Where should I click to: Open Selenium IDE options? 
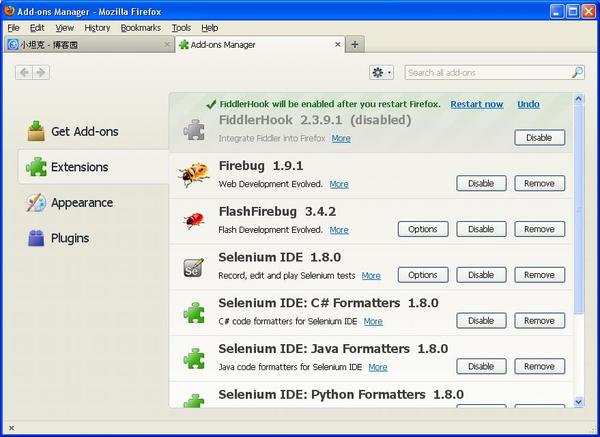tap(423, 275)
